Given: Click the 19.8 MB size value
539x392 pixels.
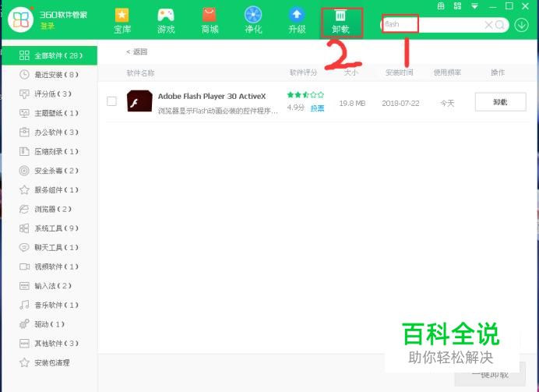Looking at the screenshot, I should tap(352, 103).
